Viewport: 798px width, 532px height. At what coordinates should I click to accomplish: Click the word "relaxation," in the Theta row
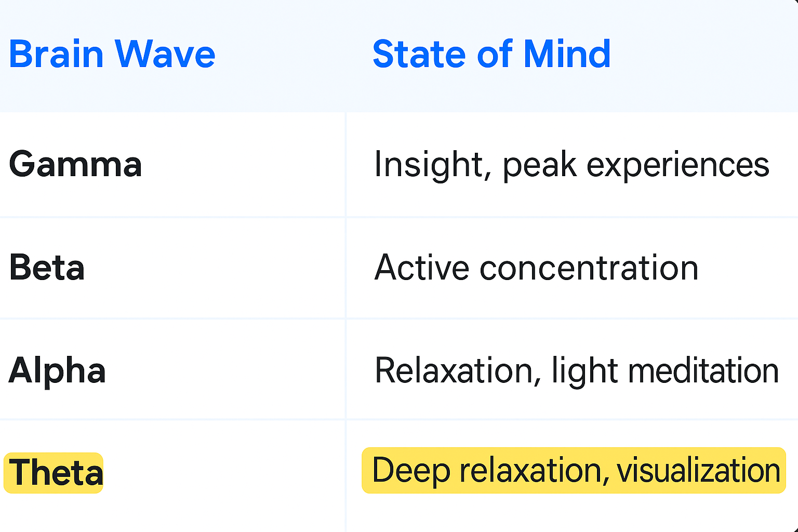pyautogui.click(x=534, y=470)
